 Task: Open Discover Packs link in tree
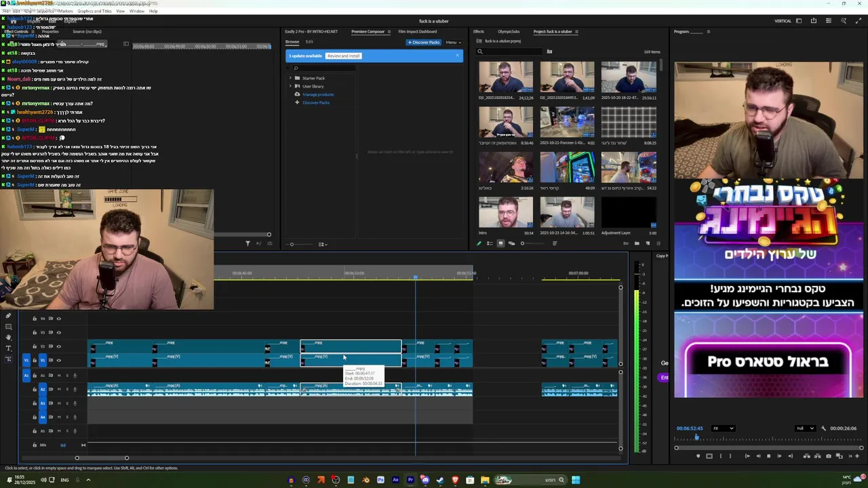coord(316,102)
